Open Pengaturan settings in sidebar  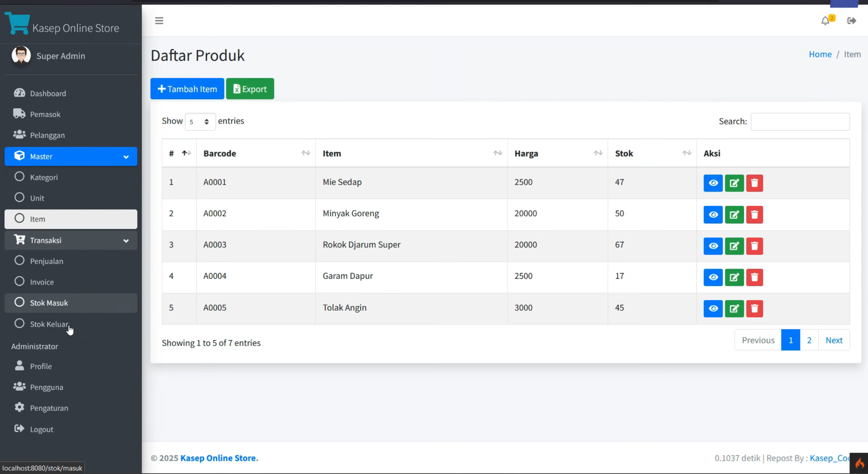pyautogui.click(x=71, y=408)
